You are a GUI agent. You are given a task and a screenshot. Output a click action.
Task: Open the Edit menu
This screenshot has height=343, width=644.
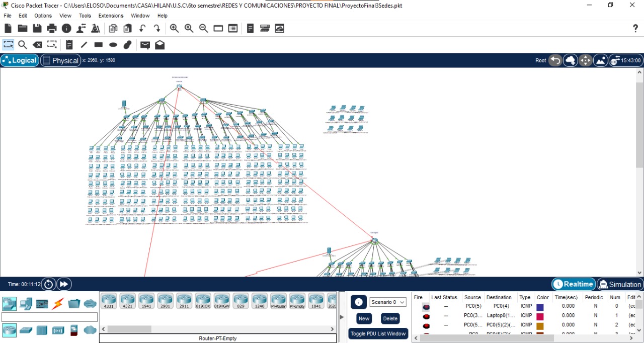point(23,16)
